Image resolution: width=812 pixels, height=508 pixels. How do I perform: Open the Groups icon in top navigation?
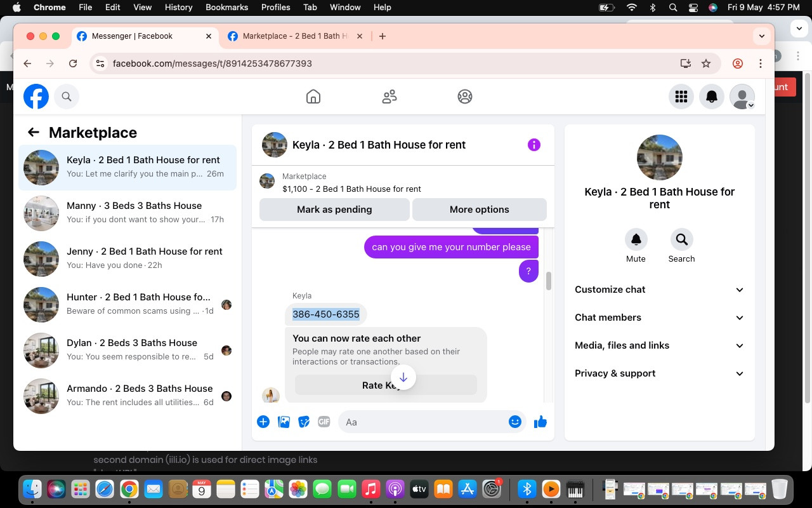465,97
